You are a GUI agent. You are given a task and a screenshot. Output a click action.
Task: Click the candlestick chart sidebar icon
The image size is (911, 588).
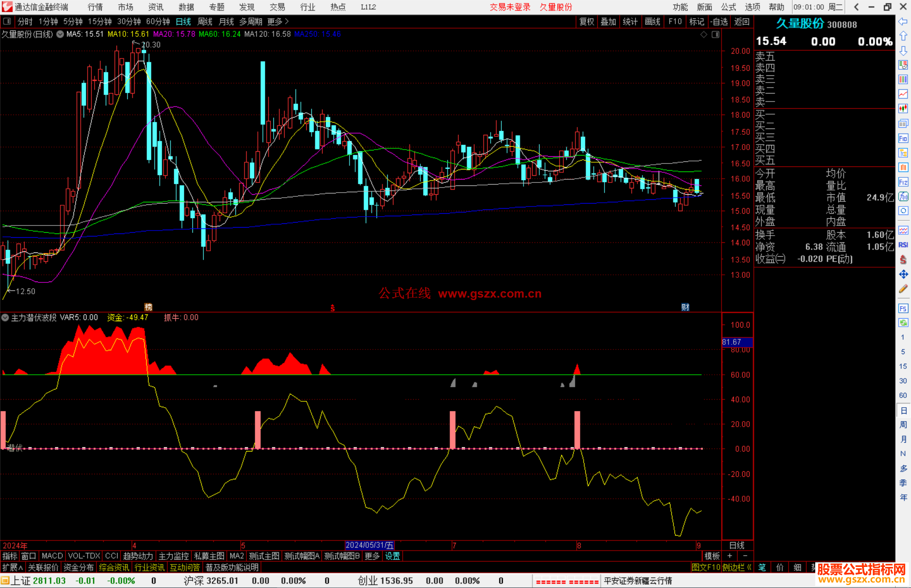903,108
